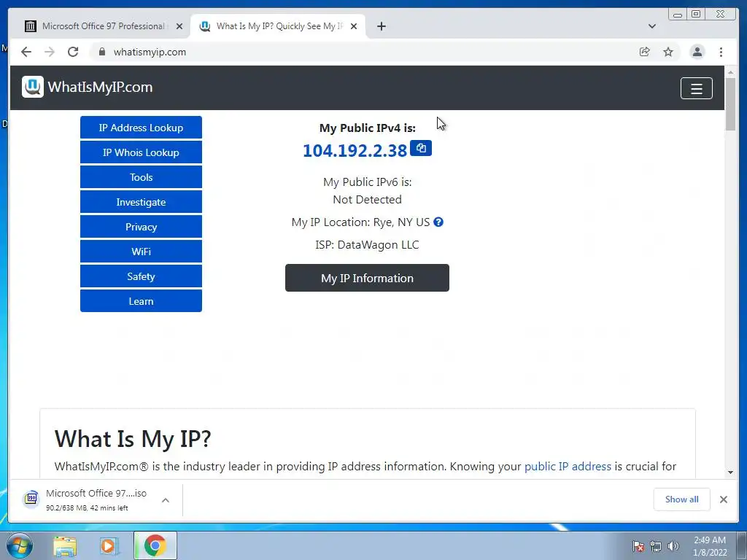Open the Chrome three-dot menu
Image resolution: width=747 pixels, height=560 pixels.
point(721,52)
